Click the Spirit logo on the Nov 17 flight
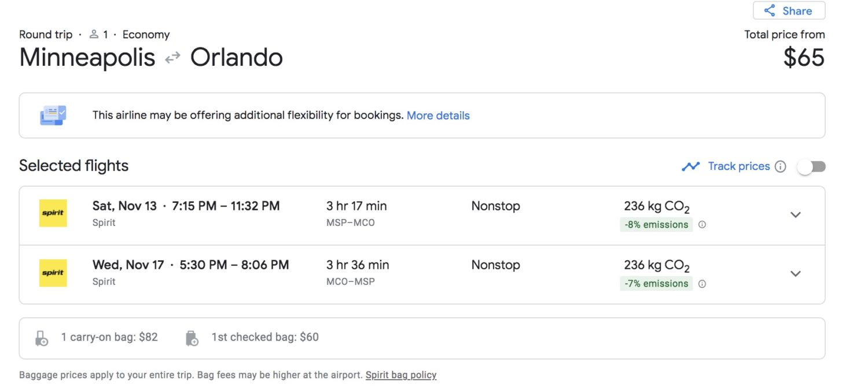The height and width of the screenshot is (389, 868). [53, 272]
